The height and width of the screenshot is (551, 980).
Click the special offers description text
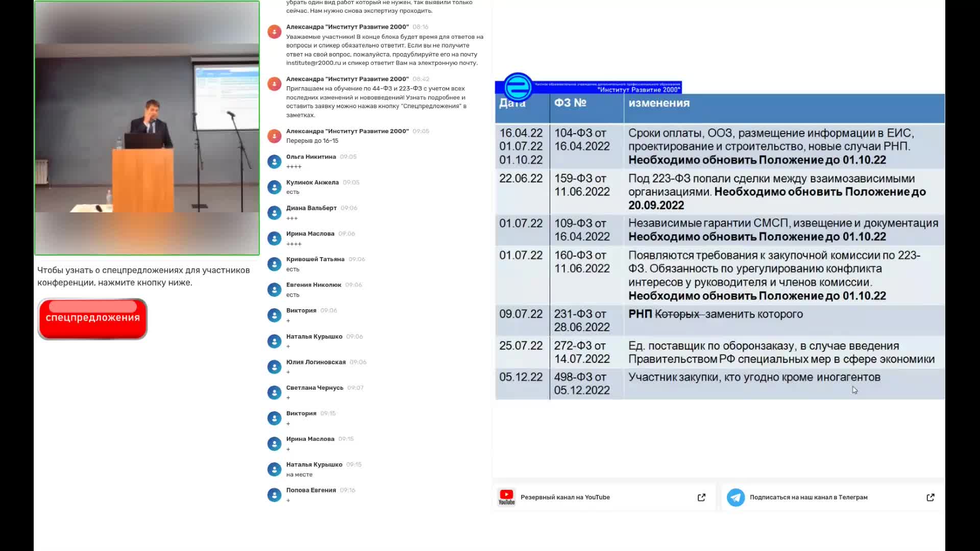(x=143, y=277)
